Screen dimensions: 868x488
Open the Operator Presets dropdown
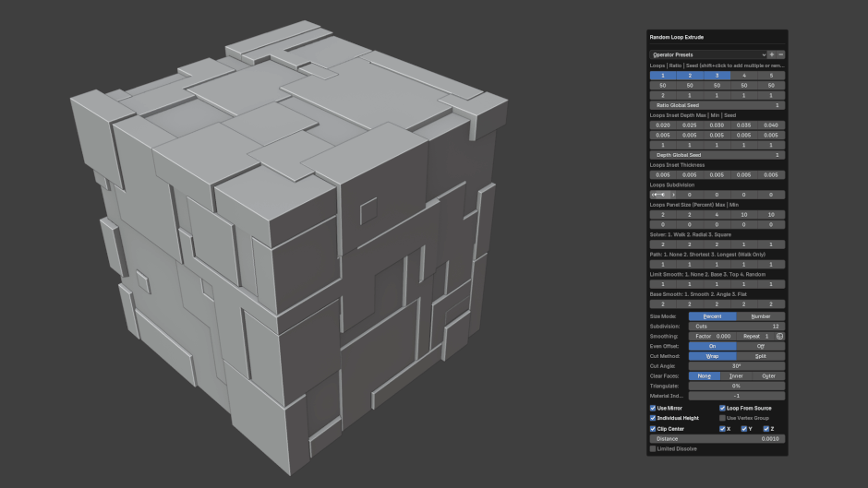click(x=707, y=54)
